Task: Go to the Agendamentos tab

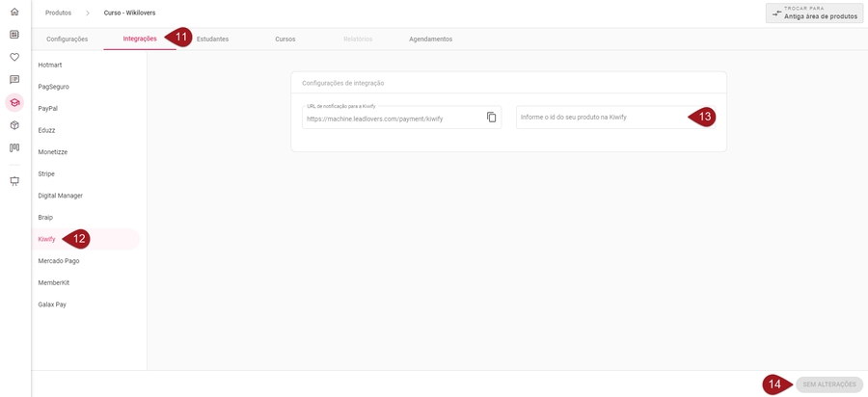Action: click(430, 40)
